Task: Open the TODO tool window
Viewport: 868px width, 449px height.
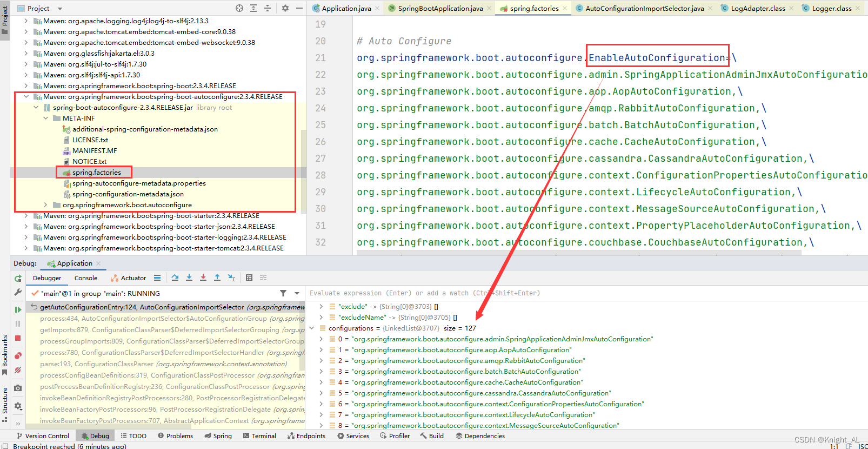Action: point(133,436)
